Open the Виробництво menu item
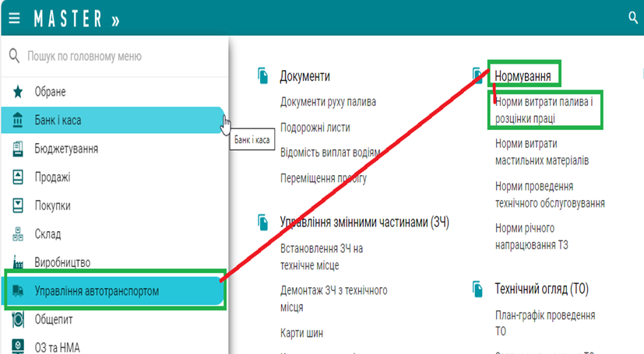This screenshot has height=354, width=644. point(62,262)
